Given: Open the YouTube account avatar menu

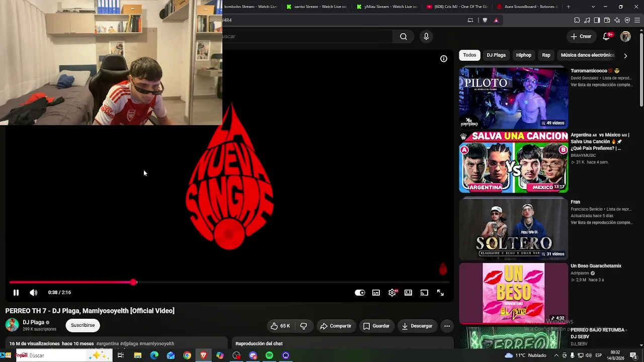Looking at the screenshot, I should tap(625, 36).
